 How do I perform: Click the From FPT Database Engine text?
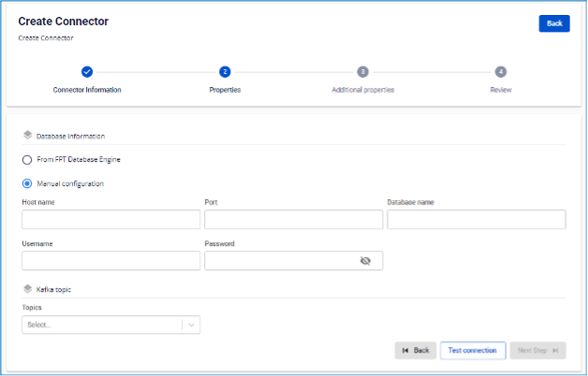point(79,160)
